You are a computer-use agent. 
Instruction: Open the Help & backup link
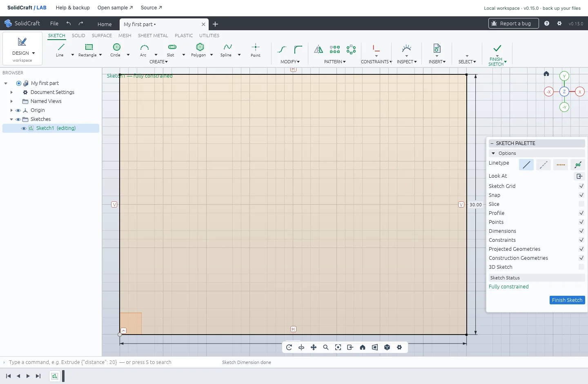(x=73, y=8)
